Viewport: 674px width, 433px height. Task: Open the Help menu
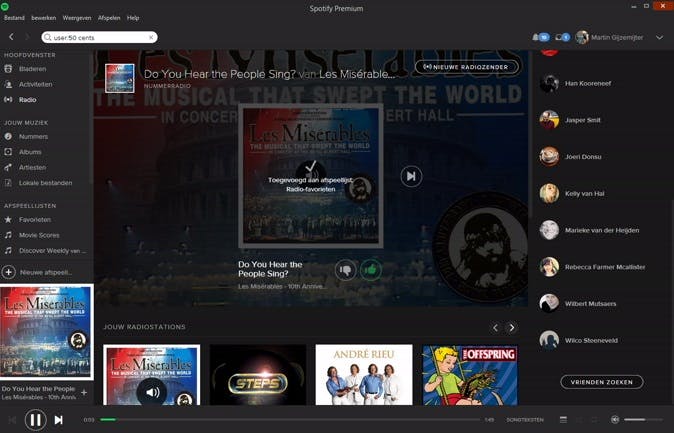[x=133, y=18]
